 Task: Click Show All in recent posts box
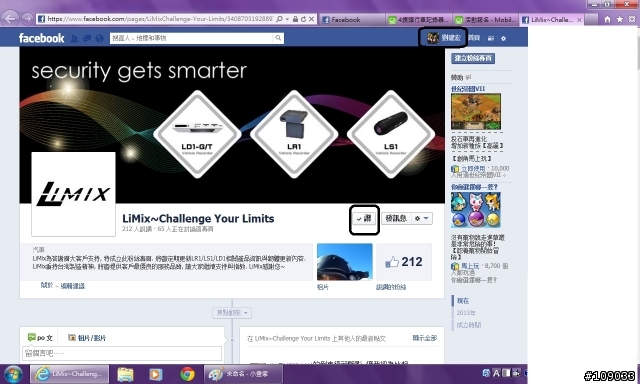coord(424,338)
